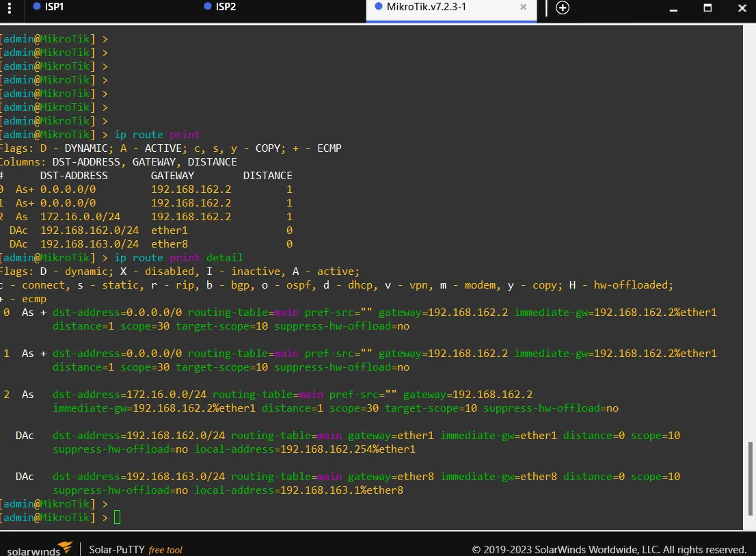The image size is (756, 556).
Task: Click local-address=192.168.162.254%ether1 text
Action: tap(305, 449)
